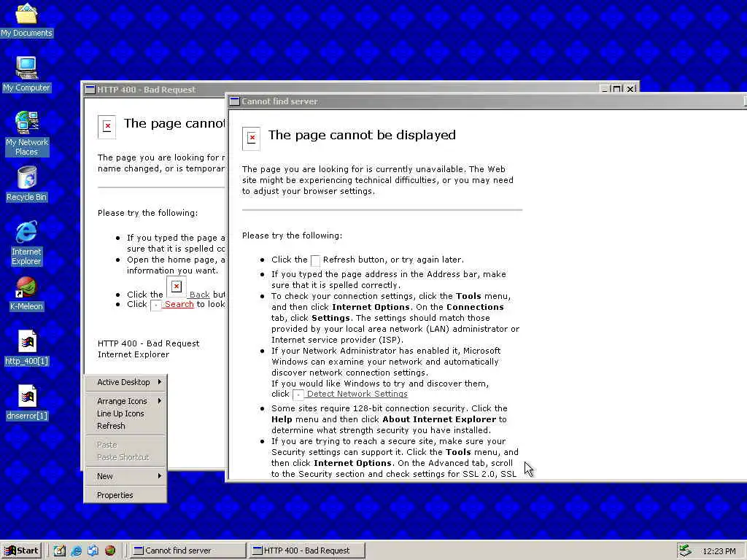Follow the Detect Network Settings link
747x560 pixels.
tap(357, 394)
